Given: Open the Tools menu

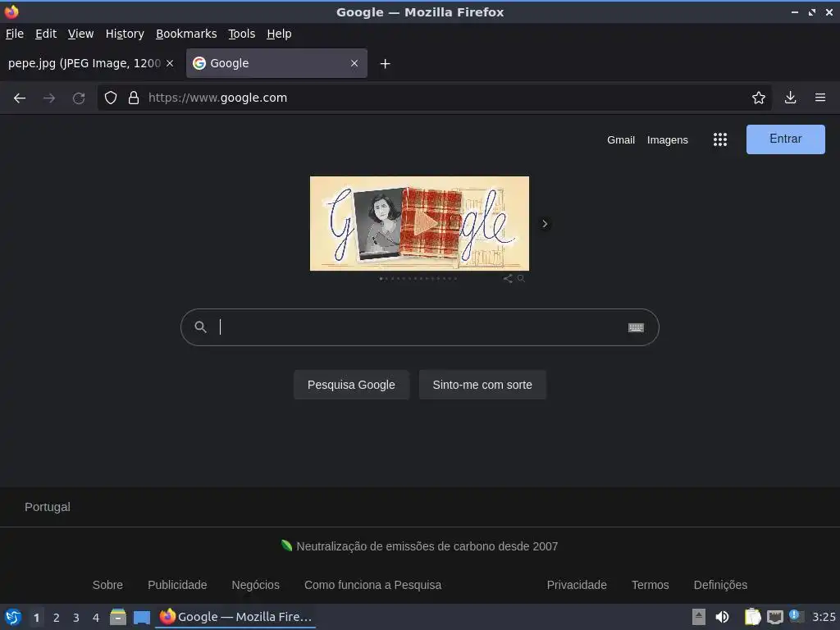Looking at the screenshot, I should click(242, 34).
